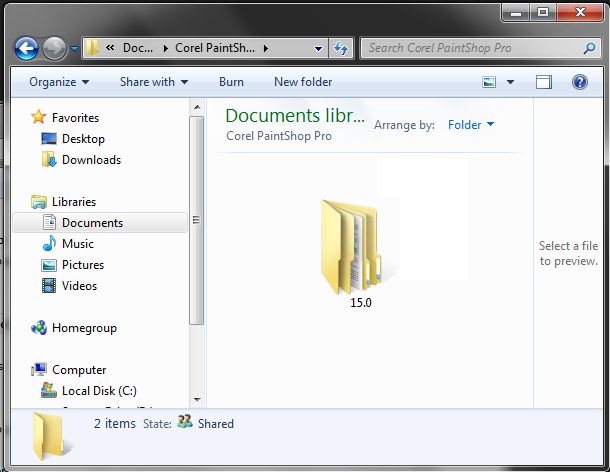The image size is (610, 472).
Task: Open address bar previous locations dropdown
Action: click(x=318, y=49)
